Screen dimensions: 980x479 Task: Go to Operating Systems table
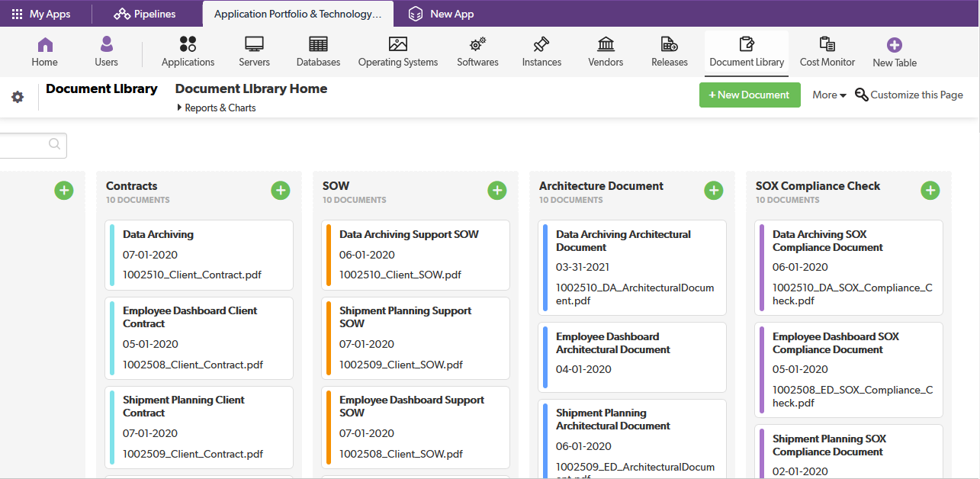pyautogui.click(x=398, y=45)
